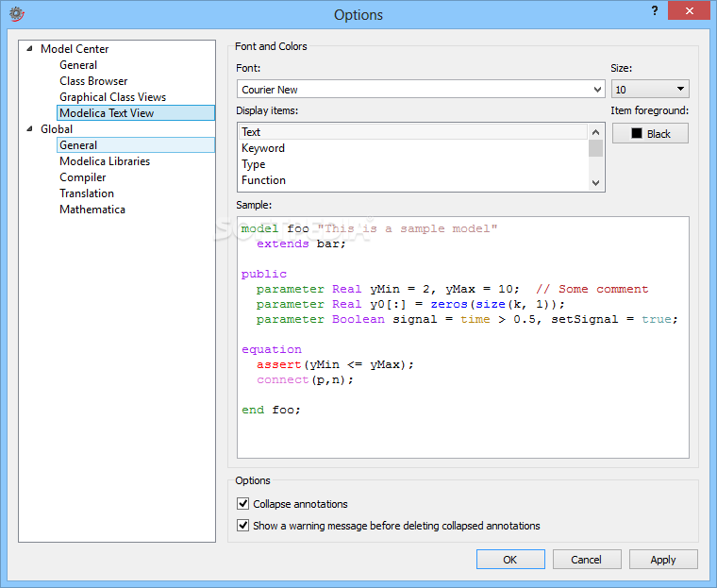
Task: Click 'connect' in the sample code
Action: [283, 379]
